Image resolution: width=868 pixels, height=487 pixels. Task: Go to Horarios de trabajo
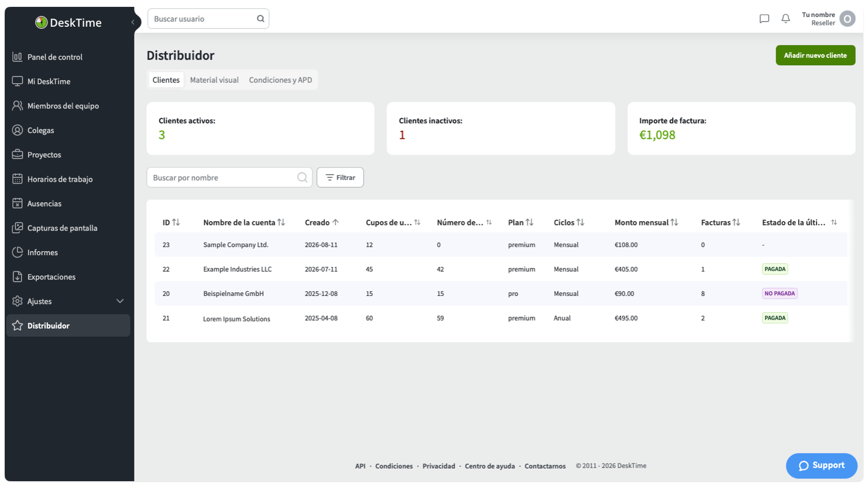tap(68, 179)
